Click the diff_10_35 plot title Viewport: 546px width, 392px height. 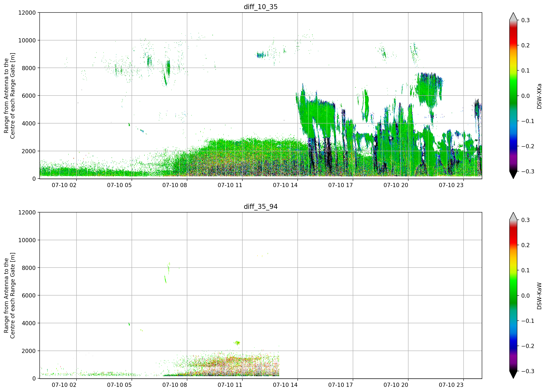(x=260, y=7)
